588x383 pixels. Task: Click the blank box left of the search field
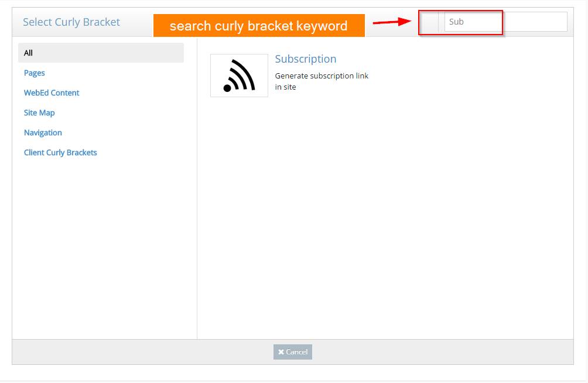coord(429,22)
